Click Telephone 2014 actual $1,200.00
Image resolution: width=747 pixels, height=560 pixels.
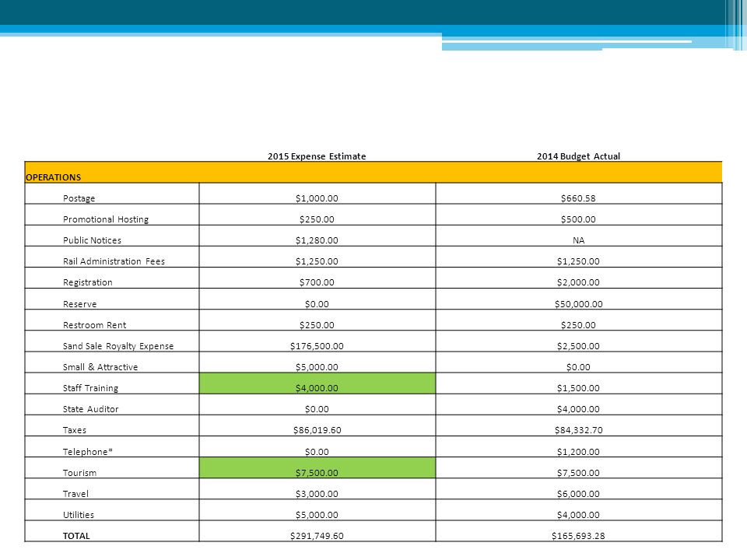click(578, 451)
